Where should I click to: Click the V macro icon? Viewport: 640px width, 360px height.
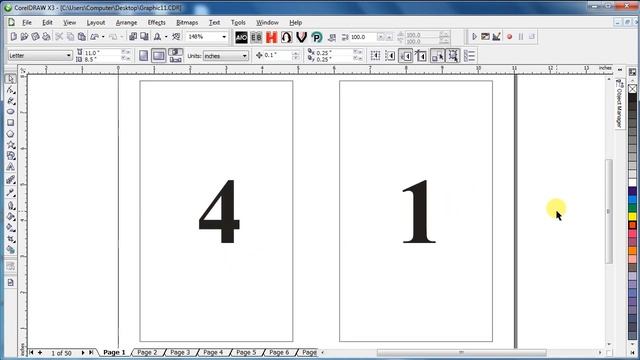[302, 37]
